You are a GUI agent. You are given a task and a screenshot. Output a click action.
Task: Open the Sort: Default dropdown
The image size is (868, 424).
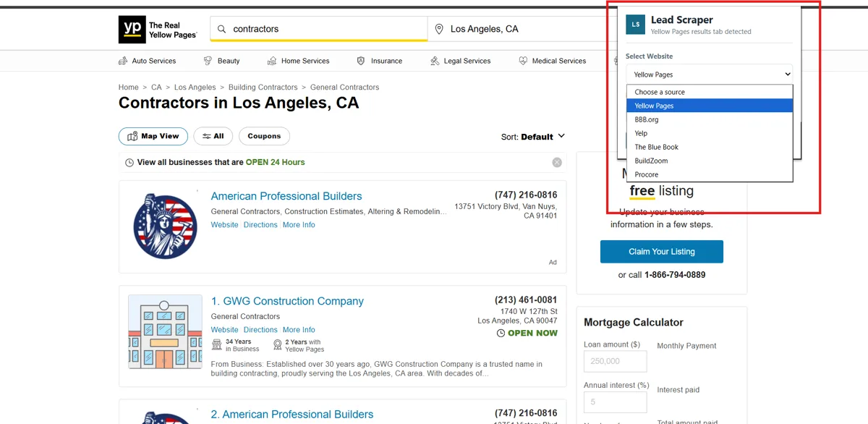[x=533, y=137]
